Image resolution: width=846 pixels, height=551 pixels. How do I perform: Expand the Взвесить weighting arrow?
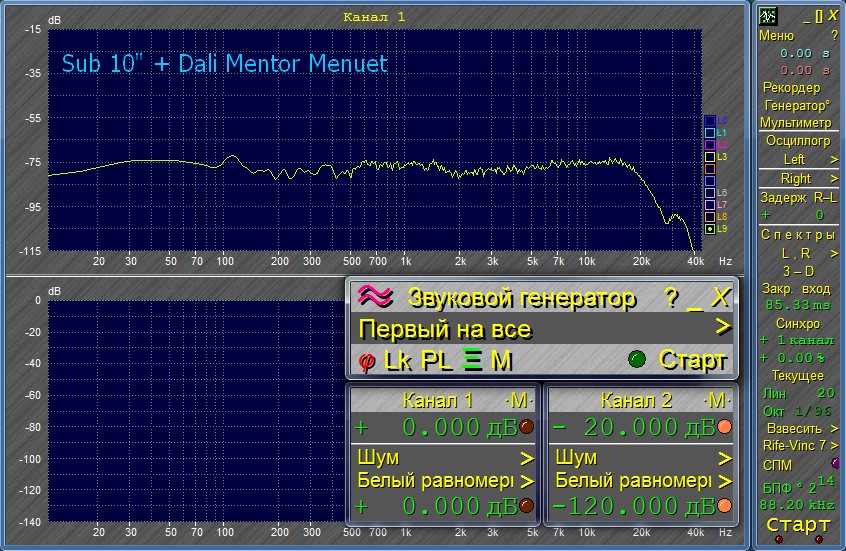point(834,428)
